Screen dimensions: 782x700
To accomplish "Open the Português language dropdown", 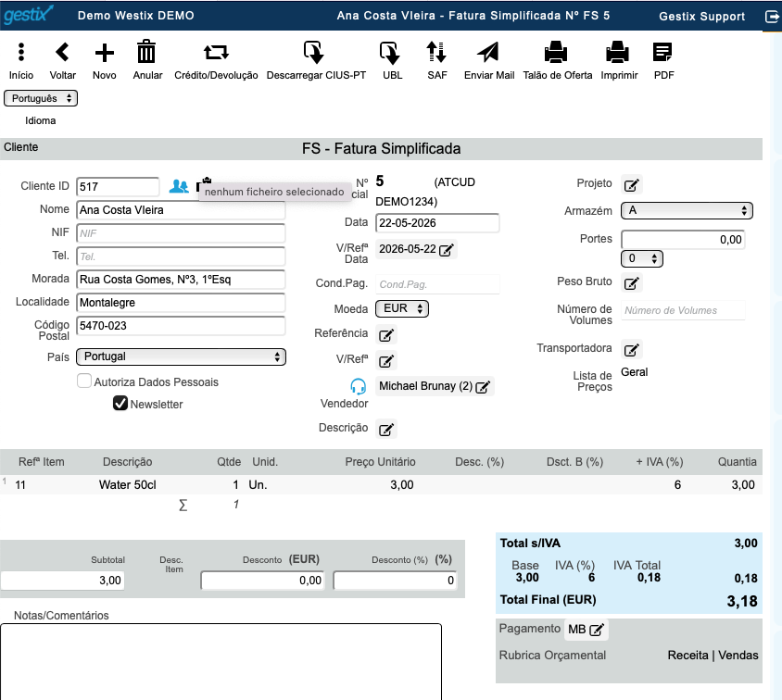I will pos(41,98).
